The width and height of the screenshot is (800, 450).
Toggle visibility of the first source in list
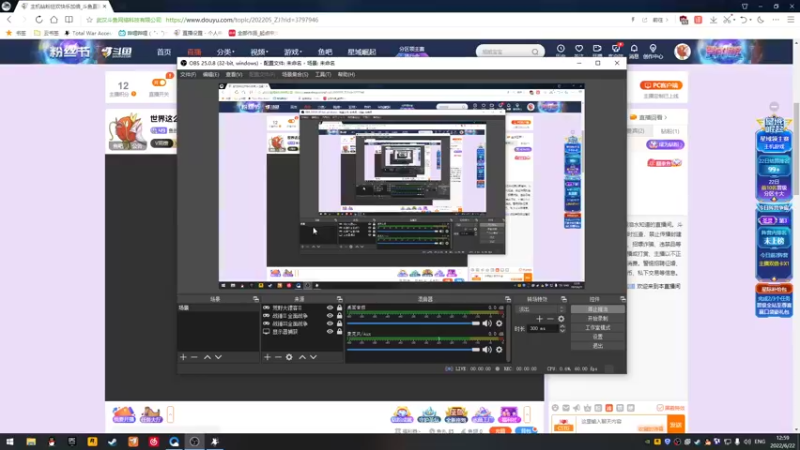point(330,308)
